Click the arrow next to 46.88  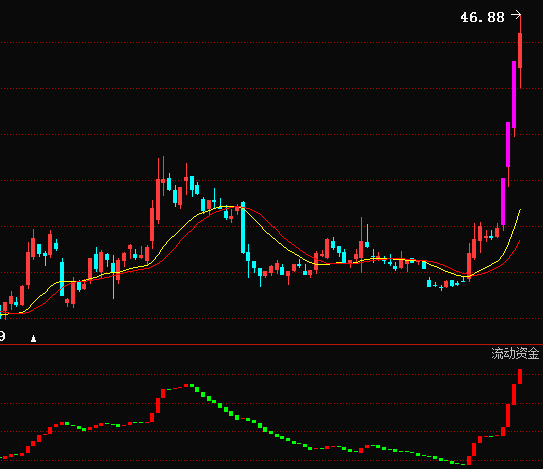tap(516, 15)
